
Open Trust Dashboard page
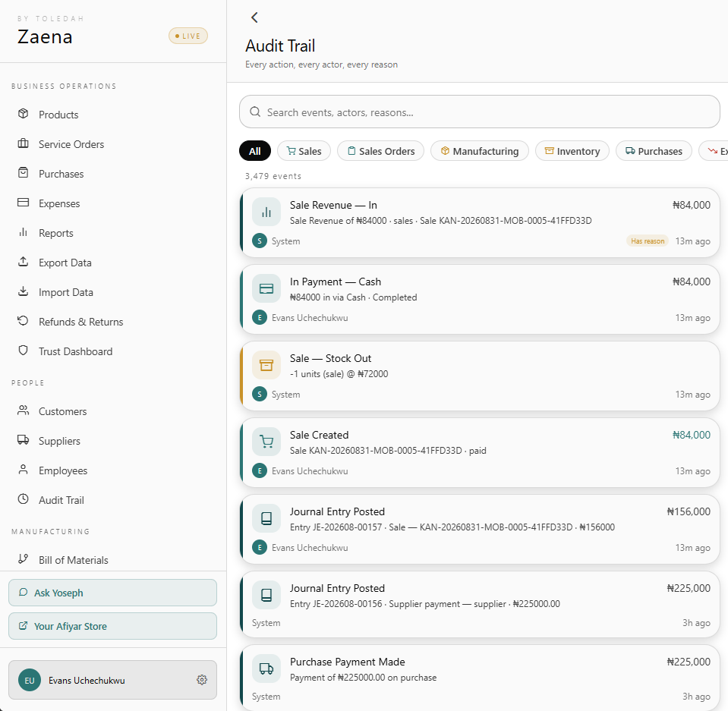[75, 352]
